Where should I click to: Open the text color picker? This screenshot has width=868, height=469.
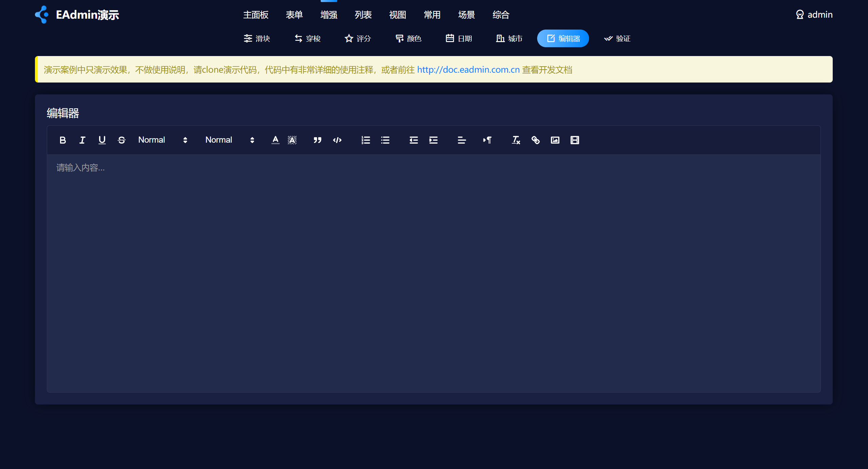coord(275,140)
